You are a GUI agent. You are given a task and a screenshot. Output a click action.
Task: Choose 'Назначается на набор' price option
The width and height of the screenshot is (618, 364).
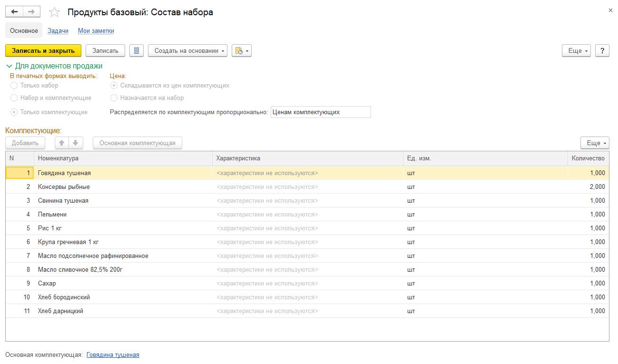click(x=114, y=98)
